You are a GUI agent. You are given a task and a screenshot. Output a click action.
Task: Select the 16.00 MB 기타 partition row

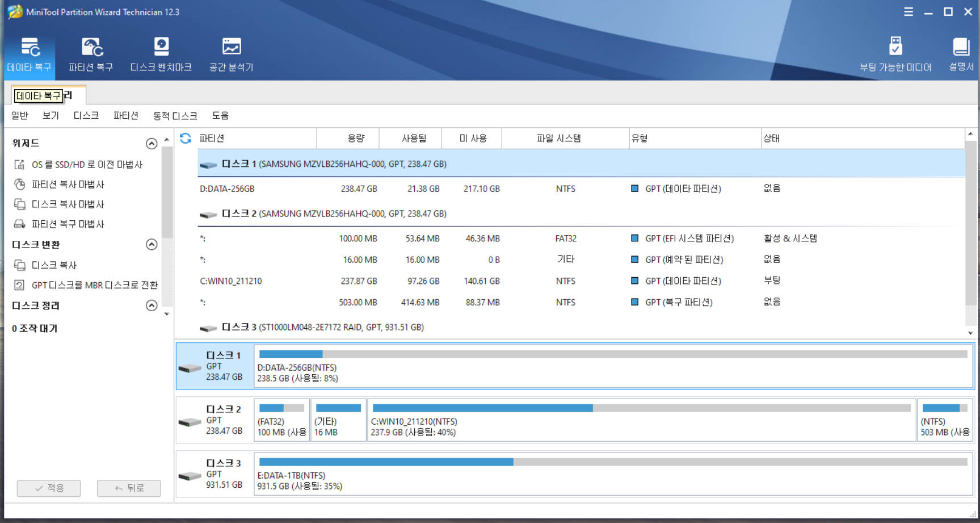point(581,260)
